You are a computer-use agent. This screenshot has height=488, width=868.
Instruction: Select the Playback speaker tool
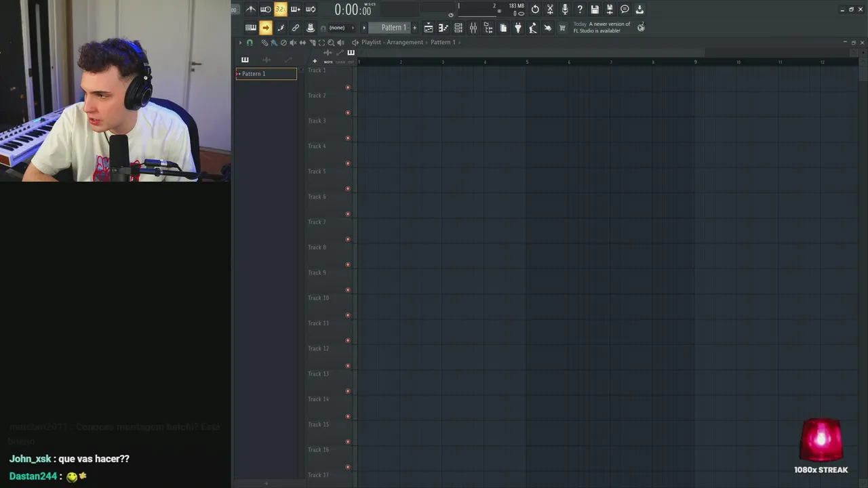340,43
